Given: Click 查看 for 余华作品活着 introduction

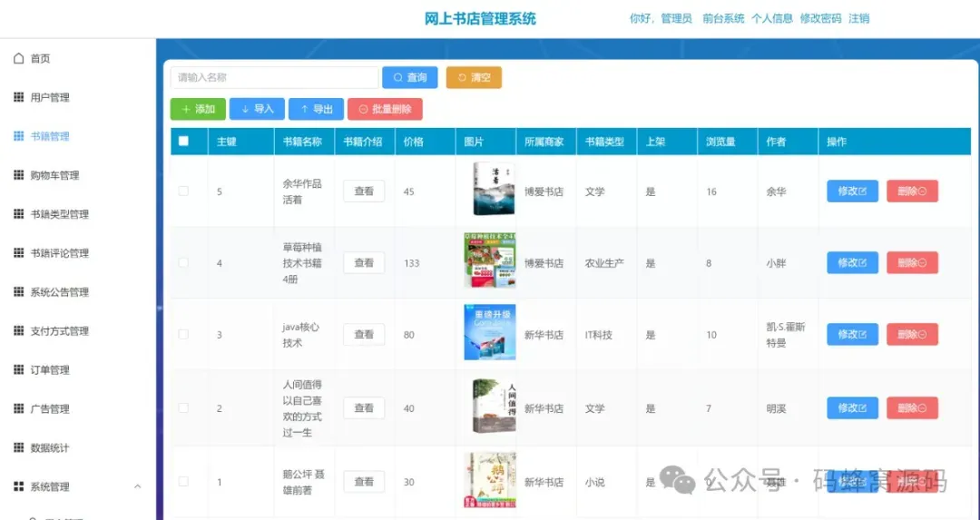Looking at the screenshot, I should click(364, 191).
